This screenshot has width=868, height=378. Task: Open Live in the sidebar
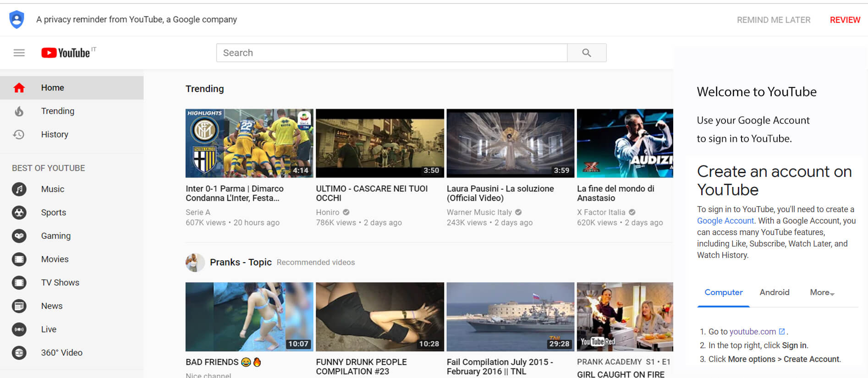(71, 329)
